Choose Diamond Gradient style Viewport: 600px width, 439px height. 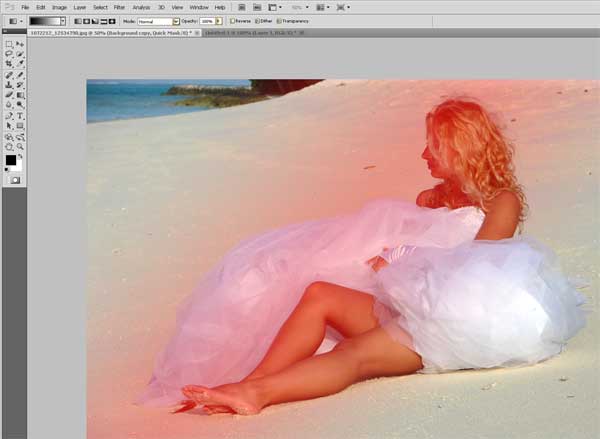pyautogui.click(x=112, y=21)
